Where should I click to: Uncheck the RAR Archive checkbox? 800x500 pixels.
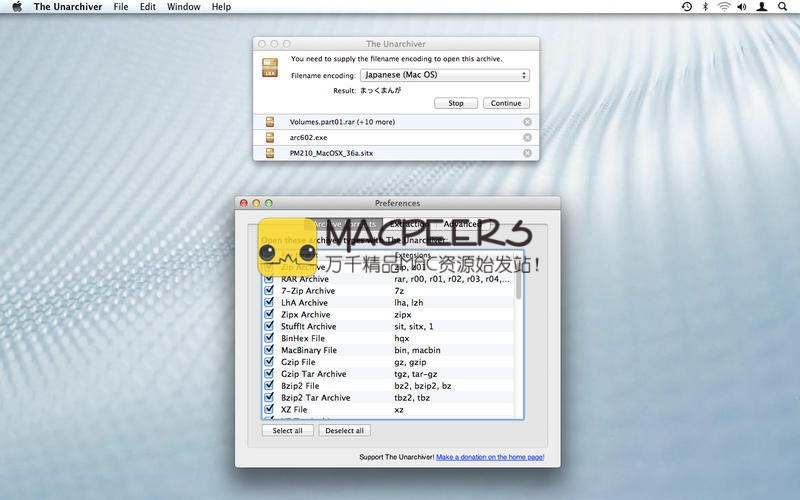tap(268, 279)
